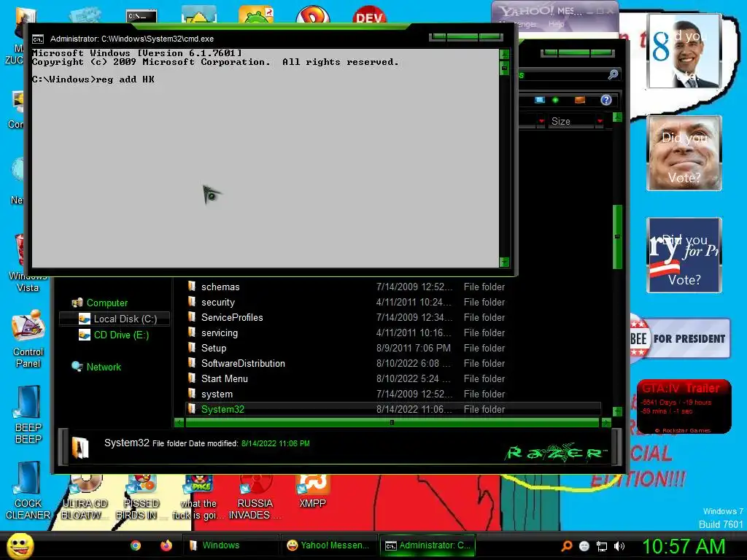Click the McCain 'Did you Vote?' gadget
The height and width of the screenshot is (560, 747).
tap(684, 153)
